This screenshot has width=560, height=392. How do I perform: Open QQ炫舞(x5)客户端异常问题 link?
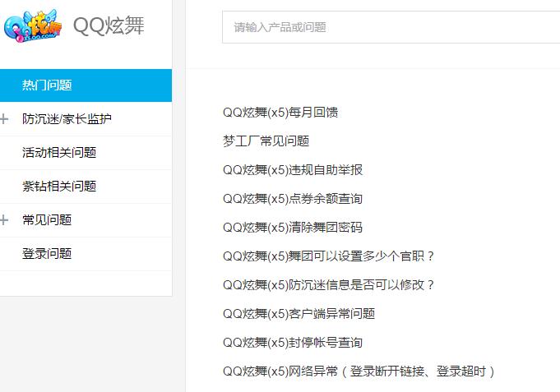(299, 314)
